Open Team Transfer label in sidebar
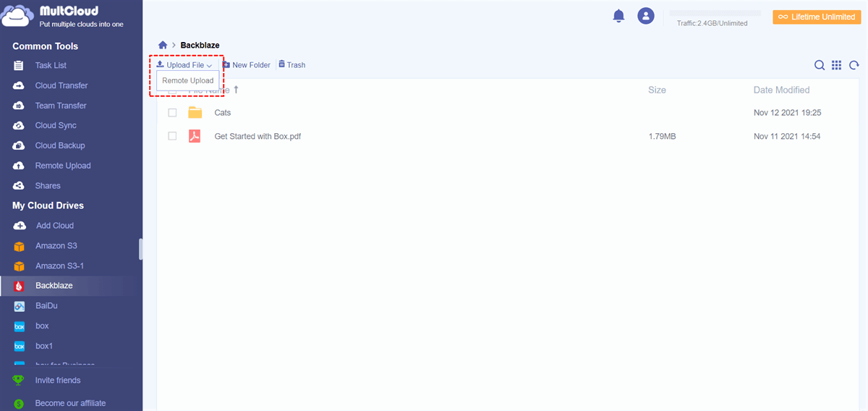 pyautogui.click(x=61, y=106)
